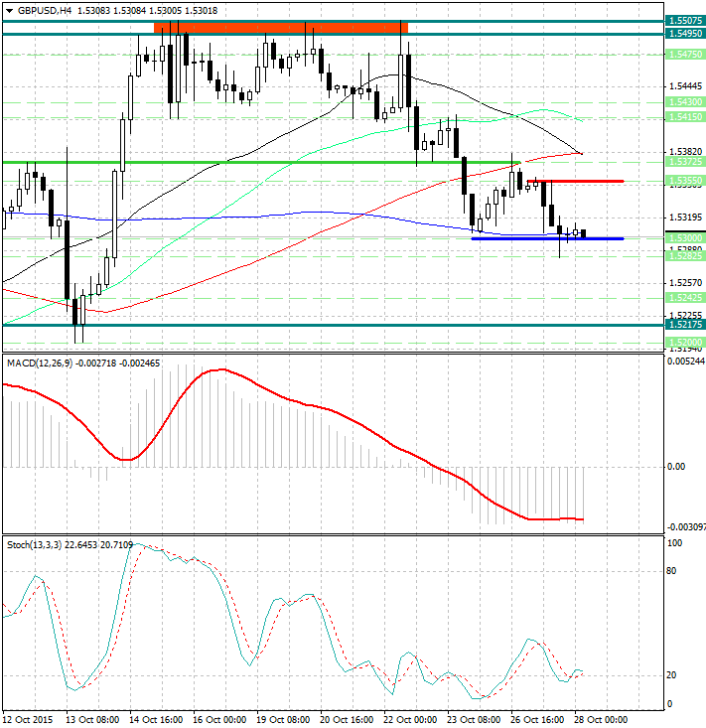The height and width of the screenshot is (728, 706).
Task: Select the MACD 0.005244 scale value
Action: click(x=686, y=362)
